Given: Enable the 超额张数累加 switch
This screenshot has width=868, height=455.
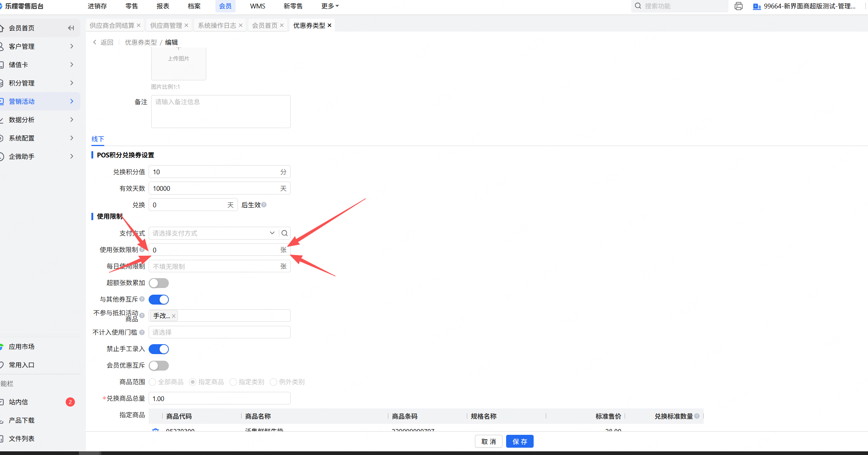Looking at the screenshot, I should (x=159, y=283).
